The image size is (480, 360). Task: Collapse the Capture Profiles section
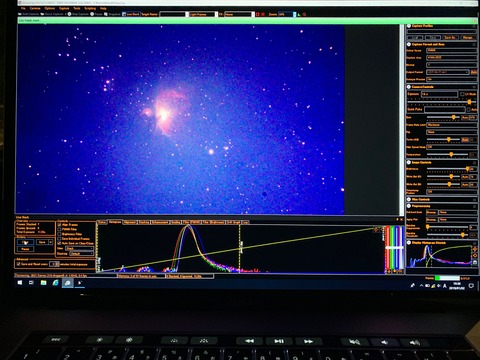pos(409,26)
